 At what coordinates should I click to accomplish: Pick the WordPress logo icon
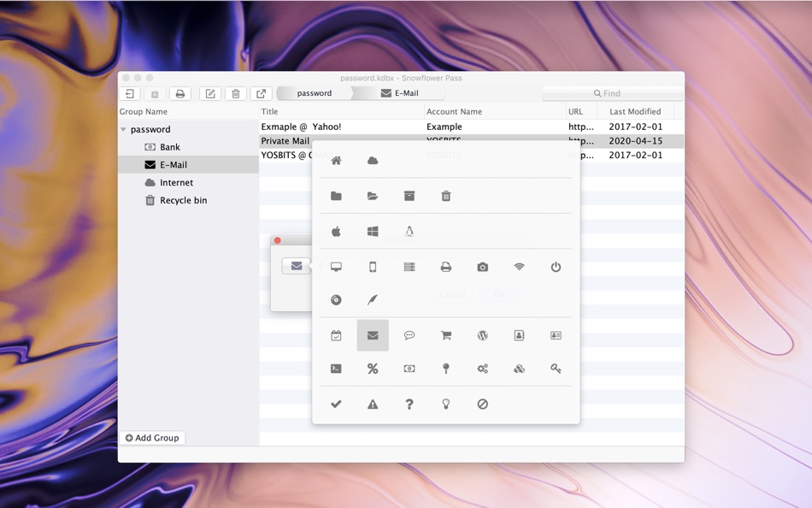point(483,335)
